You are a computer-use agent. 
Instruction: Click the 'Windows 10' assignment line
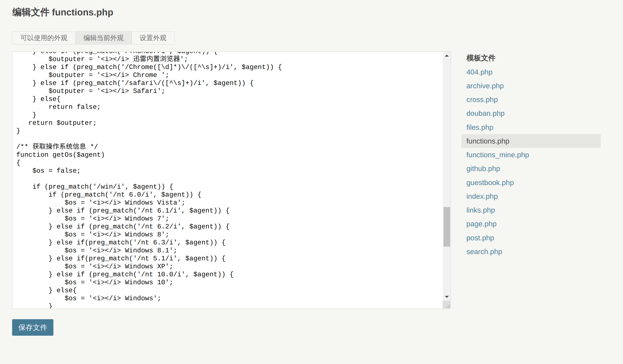[119, 282]
